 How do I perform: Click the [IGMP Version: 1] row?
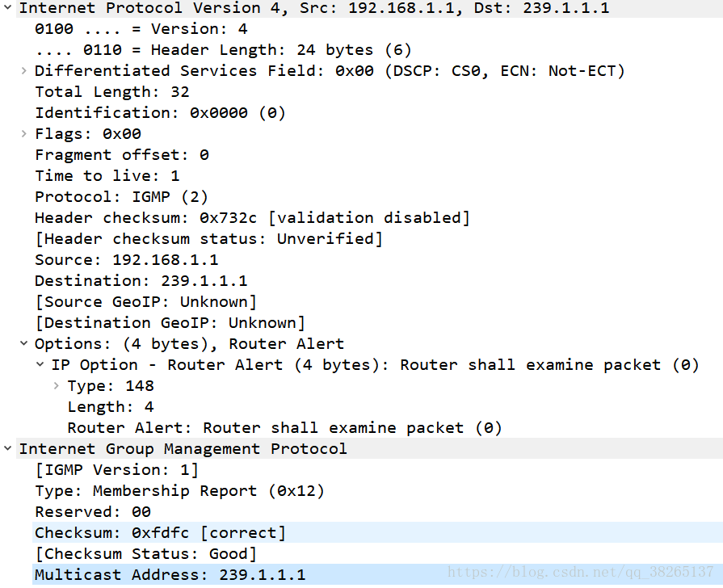click(116, 470)
